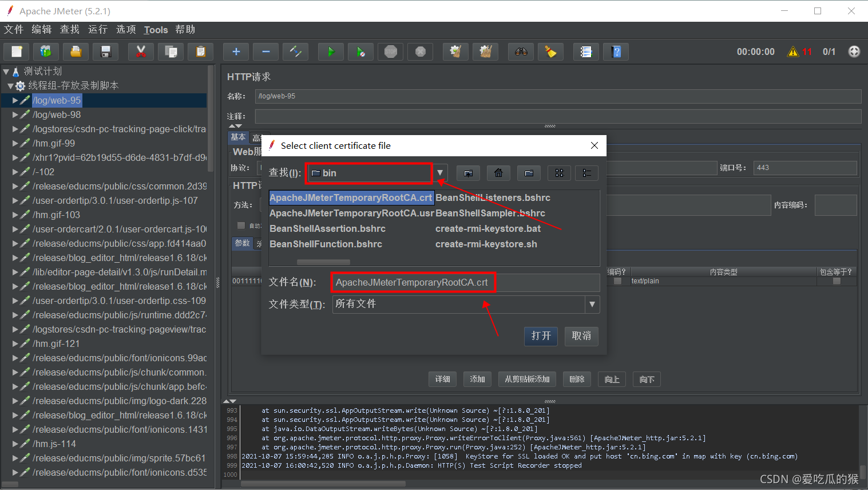Viewport: 868px width, 490px height.
Task: Select BeanShellFunction.bshrc in file list
Action: tap(326, 244)
